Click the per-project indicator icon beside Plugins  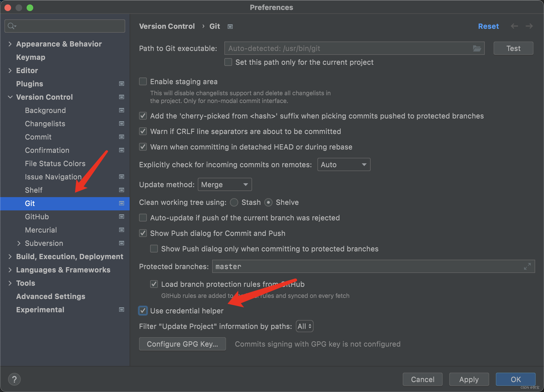pos(121,84)
